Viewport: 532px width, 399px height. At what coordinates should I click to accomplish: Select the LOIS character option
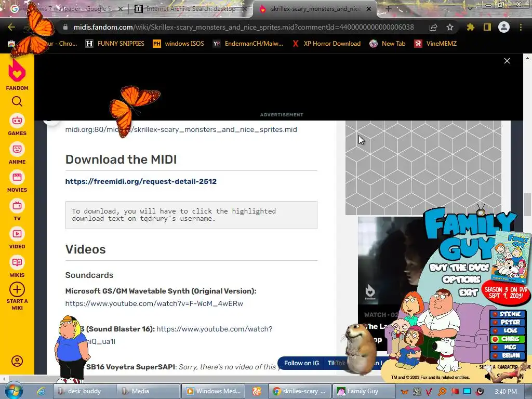coord(508,330)
